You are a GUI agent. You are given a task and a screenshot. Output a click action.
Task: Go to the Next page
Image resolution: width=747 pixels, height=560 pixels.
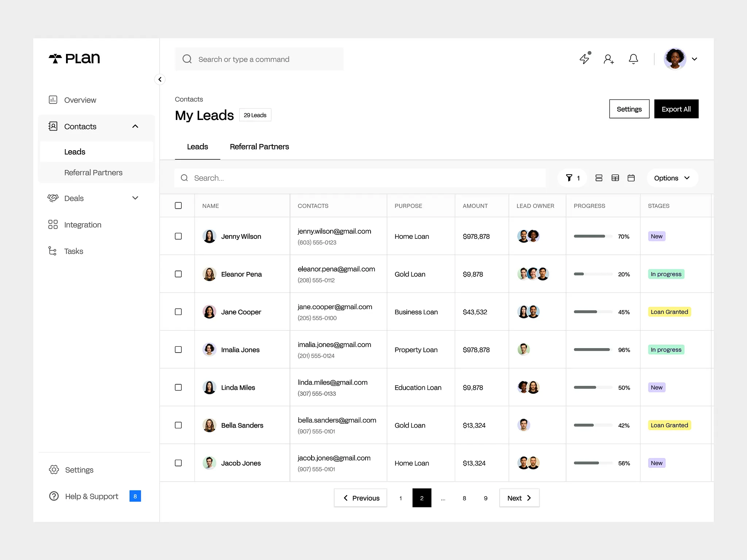tap(519, 498)
